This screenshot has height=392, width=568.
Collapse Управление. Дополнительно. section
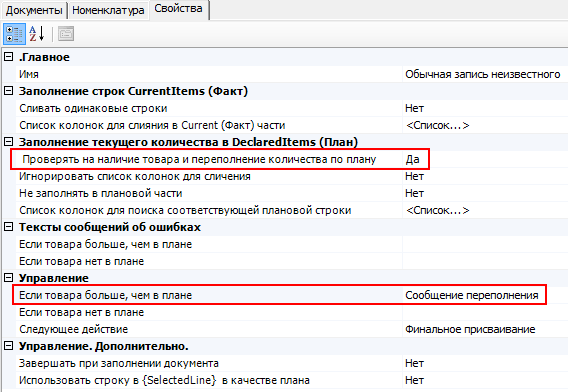[8, 346]
